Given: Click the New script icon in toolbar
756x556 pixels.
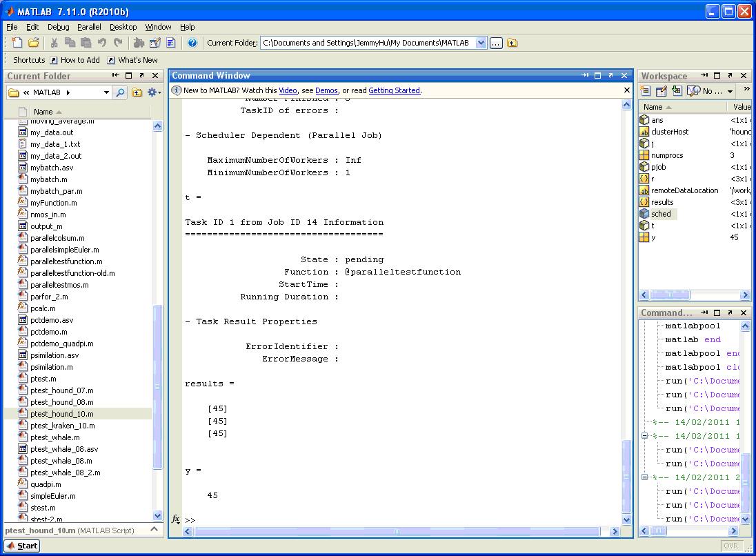Looking at the screenshot, I should [x=17, y=43].
